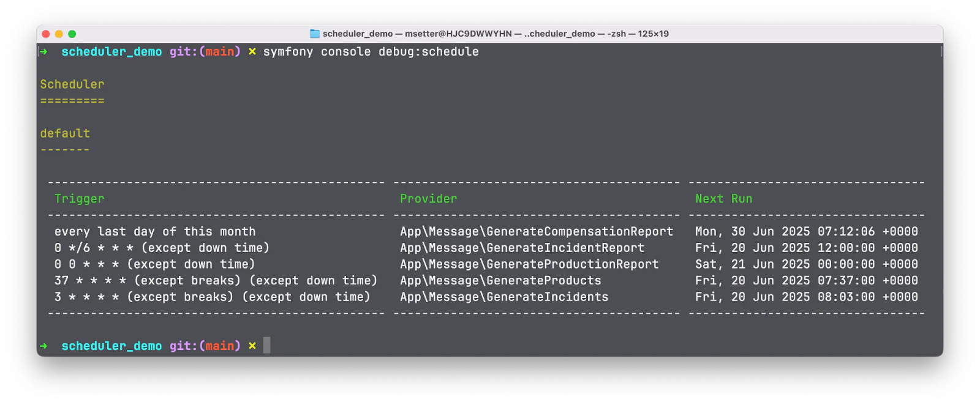Select the GenerateCompensationReport provider line
980x405 pixels.
pyautogui.click(x=536, y=231)
